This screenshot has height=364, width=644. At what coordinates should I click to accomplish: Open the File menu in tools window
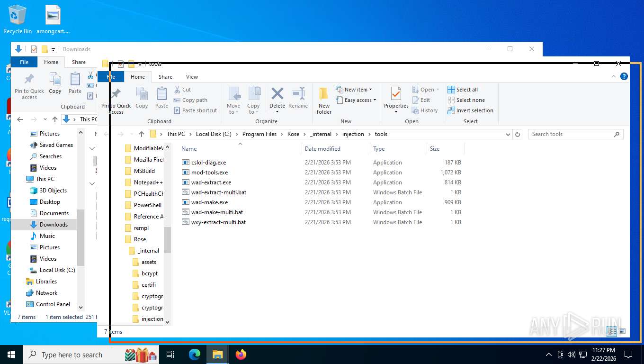pyautogui.click(x=111, y=77)
